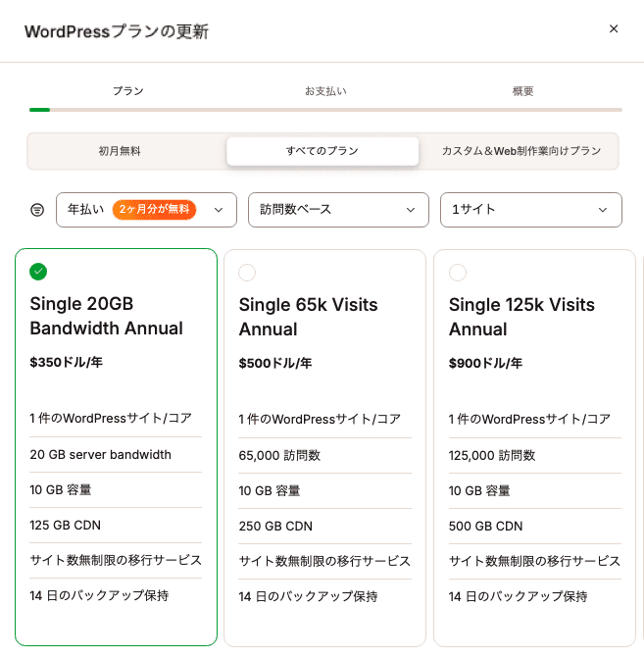Viewport: 644px width, 658px height.
Task: Expand the 1サイト site count dropdown
Action: click(x=530, y=210)
